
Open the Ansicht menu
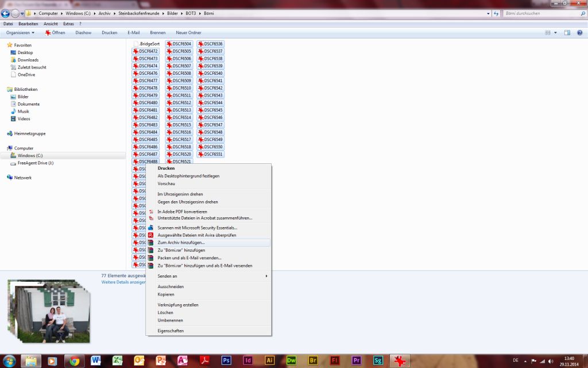[51, 24]
